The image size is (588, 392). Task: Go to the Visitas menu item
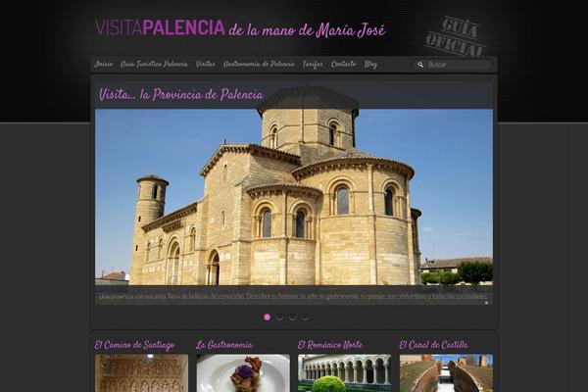coord(205,64)
